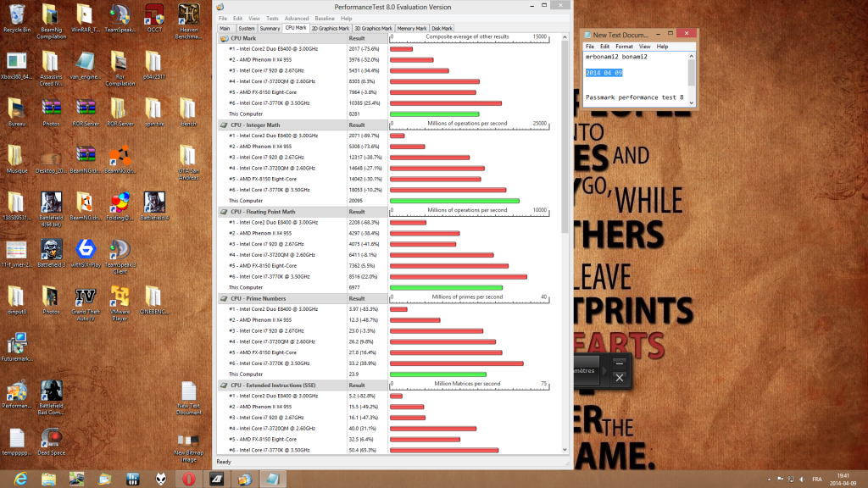Select the Battlefield 4(64 bit) shortcut
The width and height of the screenshot is (868, 488).
tap(51, 210)
